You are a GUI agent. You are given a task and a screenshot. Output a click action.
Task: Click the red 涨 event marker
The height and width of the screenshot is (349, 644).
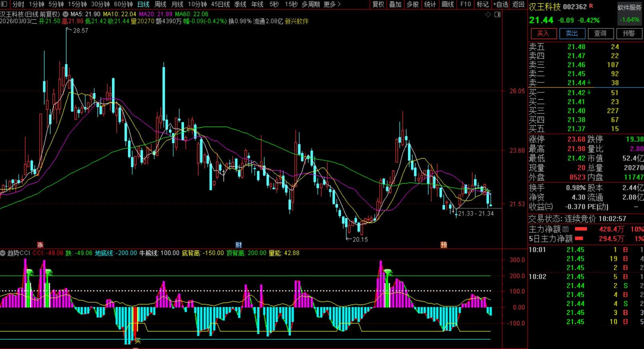click(x=40, y=245)
